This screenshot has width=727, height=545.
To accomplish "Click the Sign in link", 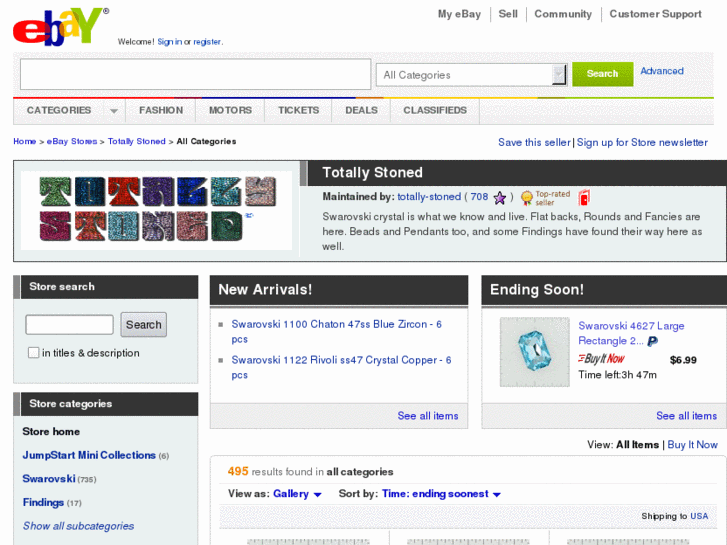I will pyautogui.click(x=170, y=42).
